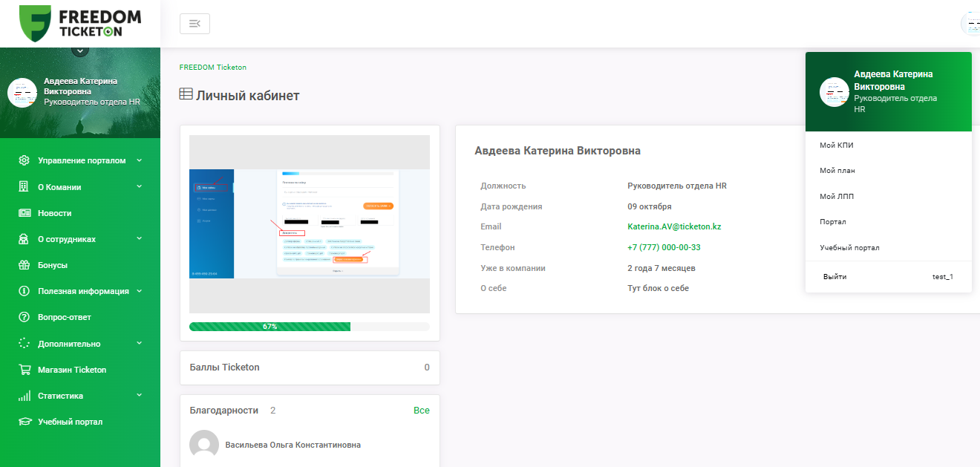Select the Статистика bar chart icon
Screen dimensions: 980x467
point(24,395)
